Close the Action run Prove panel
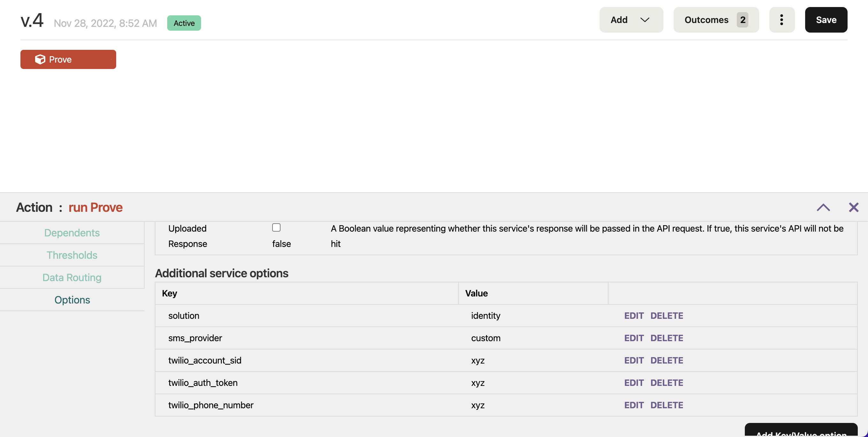This screenshot has width=868, height=437. tap(854, 207)
